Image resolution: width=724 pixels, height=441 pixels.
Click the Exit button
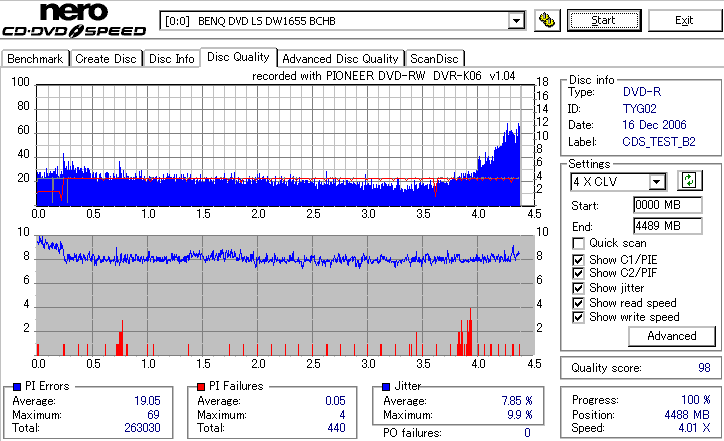click(684, 20)
